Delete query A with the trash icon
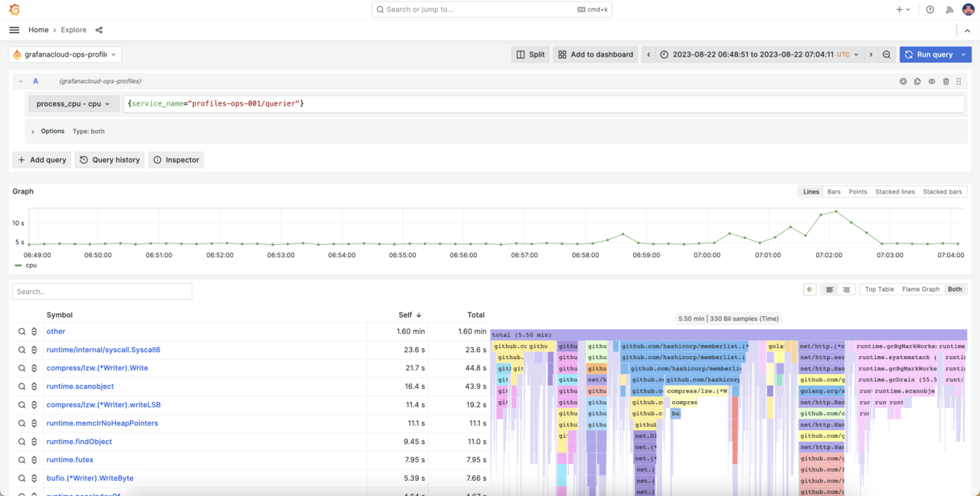 946,81
